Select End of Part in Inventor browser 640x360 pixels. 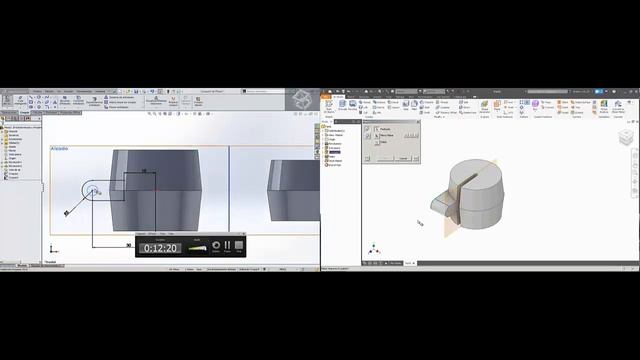click(333, 165)
